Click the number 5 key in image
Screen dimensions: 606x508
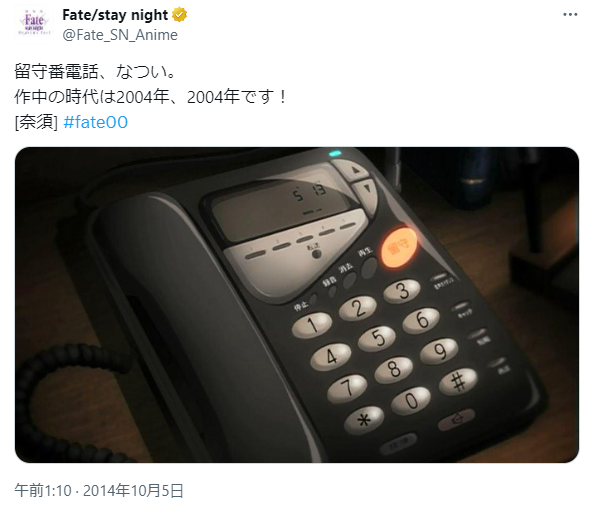tap(377, 338)
